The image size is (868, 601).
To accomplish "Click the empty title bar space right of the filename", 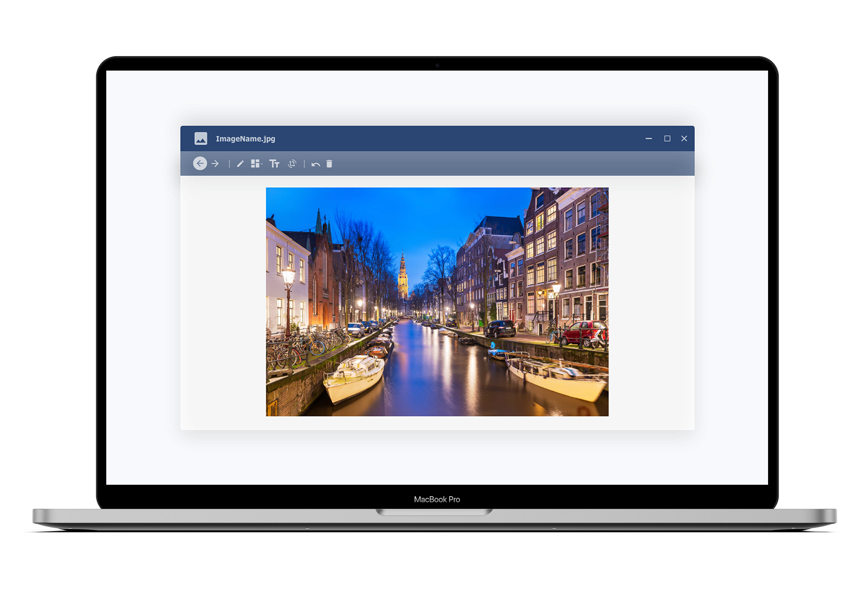I will [x=452, y=138].
